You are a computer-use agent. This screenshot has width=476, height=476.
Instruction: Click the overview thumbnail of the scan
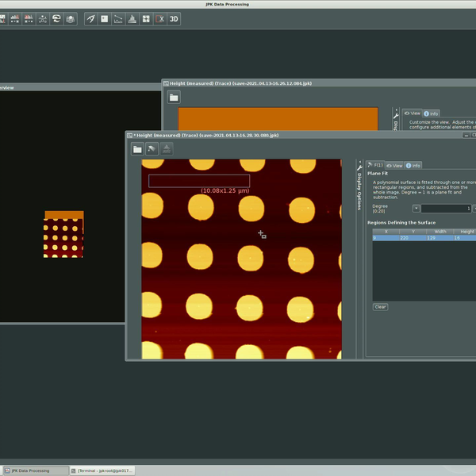coord(63,234)
